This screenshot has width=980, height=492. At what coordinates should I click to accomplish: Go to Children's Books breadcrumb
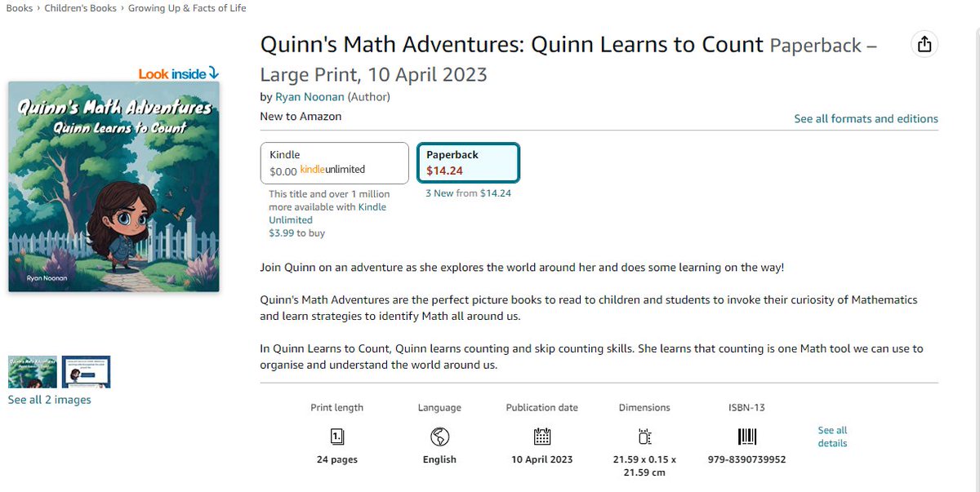[x=80, y=8]
